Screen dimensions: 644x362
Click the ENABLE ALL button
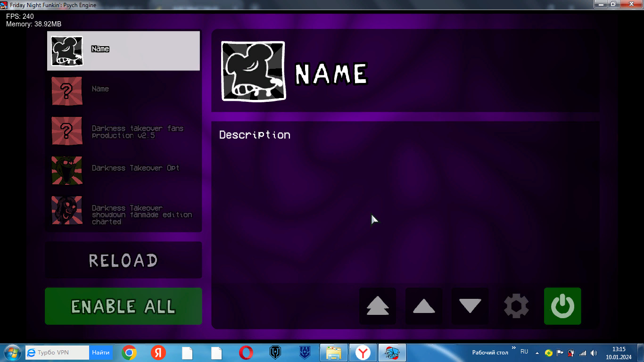(x=124, y=306)
